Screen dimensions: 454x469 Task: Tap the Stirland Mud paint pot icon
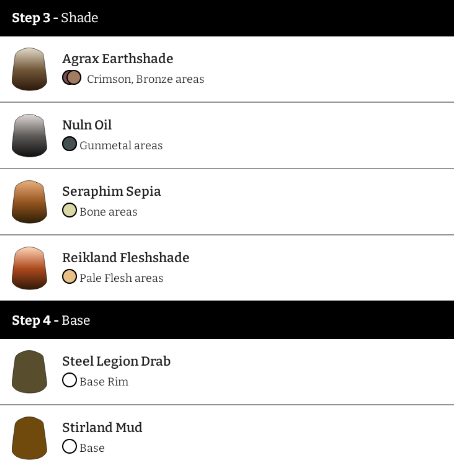29,438
